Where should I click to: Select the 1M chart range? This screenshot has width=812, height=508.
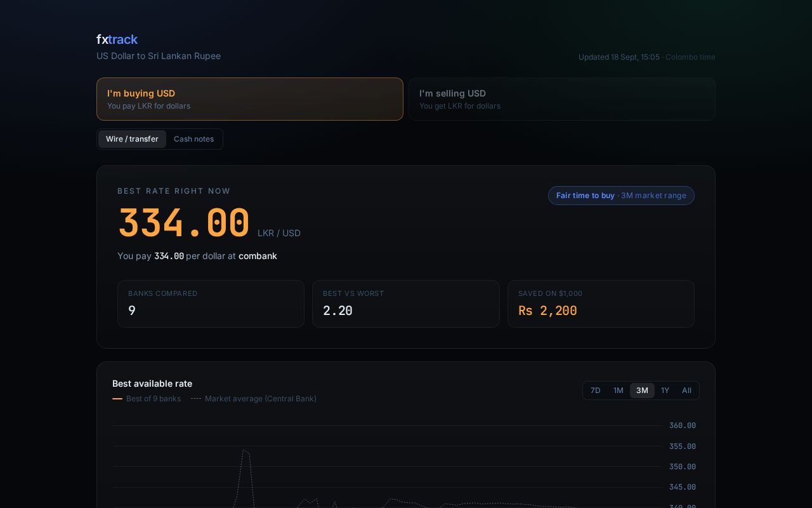pos(619,391)
